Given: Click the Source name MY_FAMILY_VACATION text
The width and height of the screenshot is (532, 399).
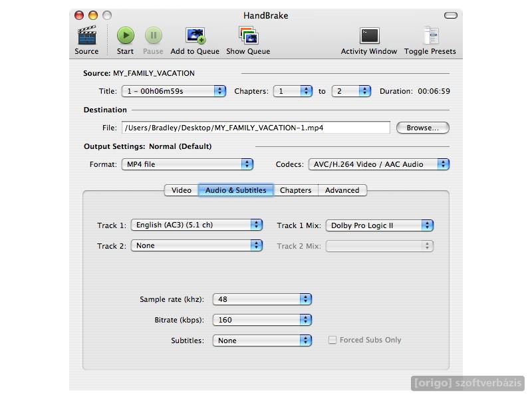Looking at the screenshot, I should tap(154, 73).
